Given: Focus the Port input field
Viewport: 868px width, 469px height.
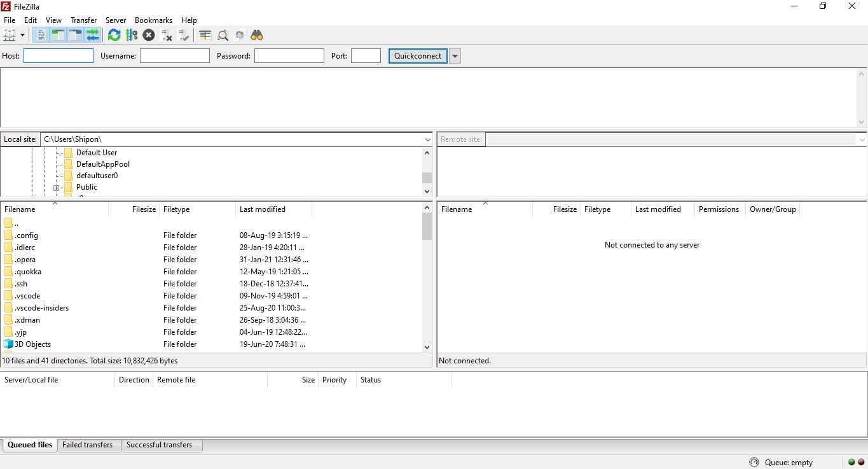Looking at the screenshot, I should (366, 56).
